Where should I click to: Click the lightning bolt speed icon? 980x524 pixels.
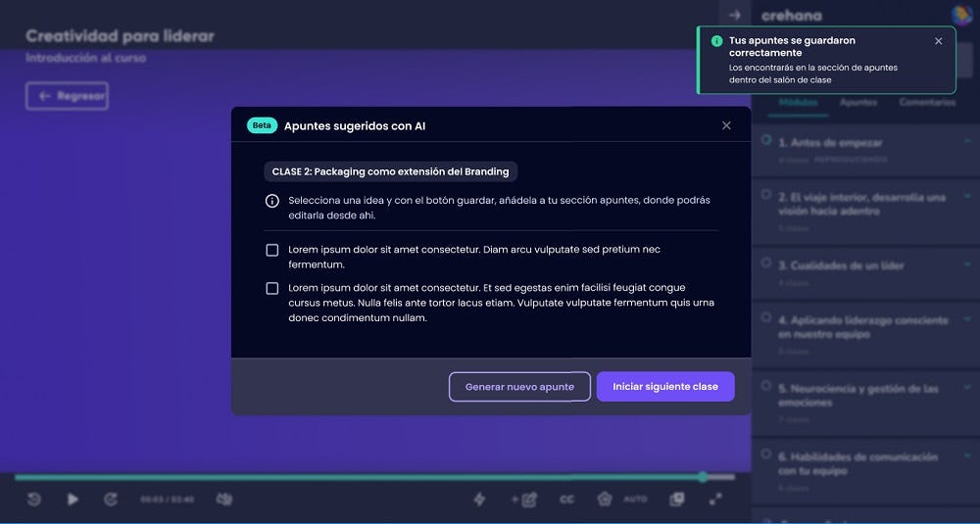(x=479, y=499)
